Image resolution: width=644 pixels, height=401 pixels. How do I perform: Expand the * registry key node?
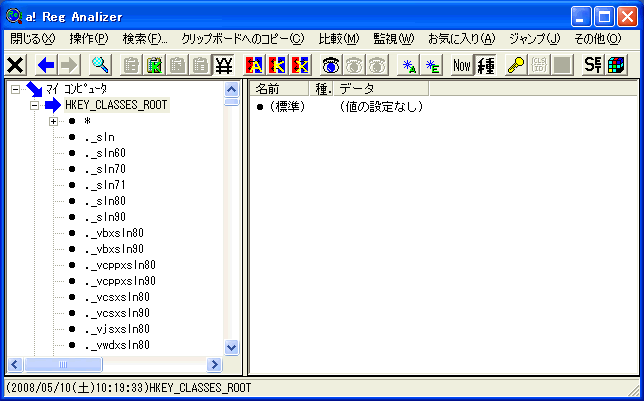pos(53,121)
